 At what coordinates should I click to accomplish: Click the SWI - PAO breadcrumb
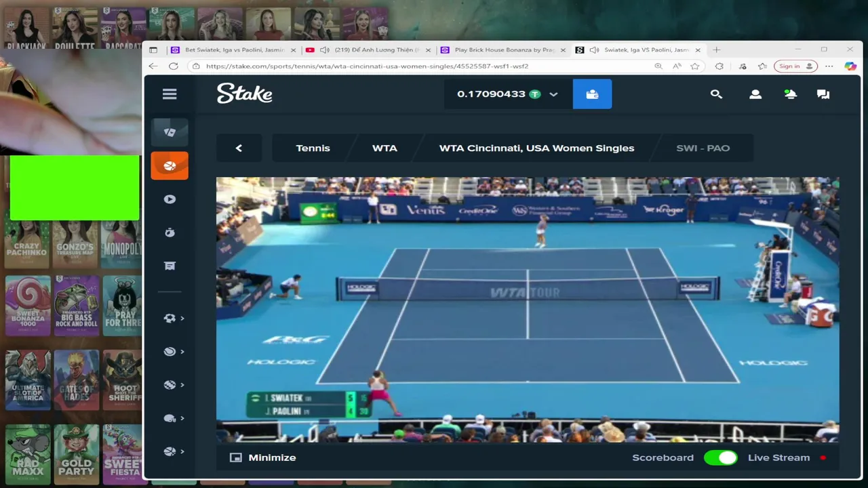(x=703, y=148)
